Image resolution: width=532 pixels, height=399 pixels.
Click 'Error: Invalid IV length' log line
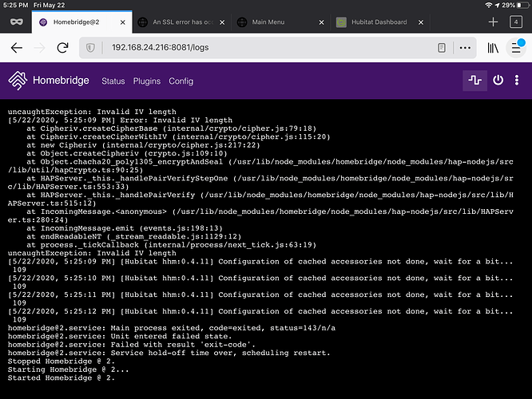[120, 120]
